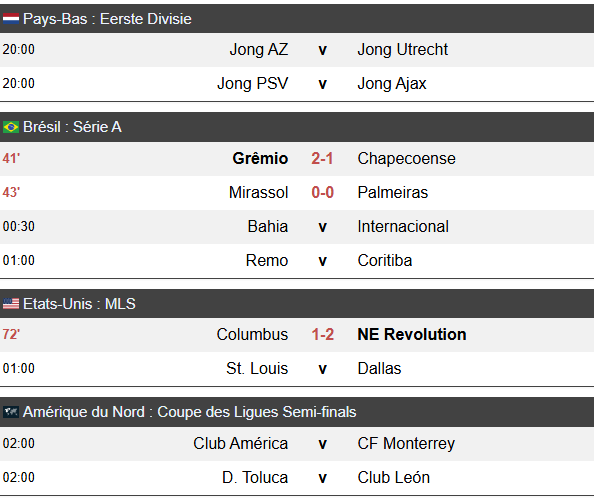Select the CF Monterrey team name
The image size is (594, 500).
coord(406,444)
